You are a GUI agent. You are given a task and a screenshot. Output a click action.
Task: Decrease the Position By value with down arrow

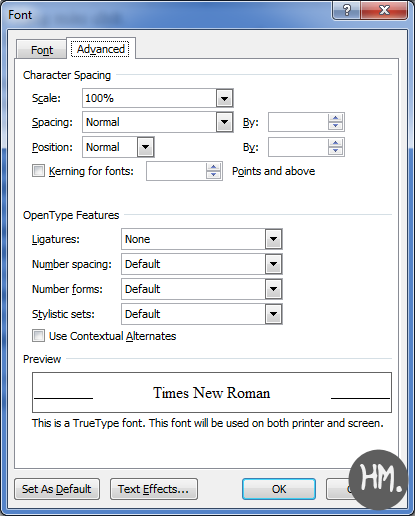tap(335, 151)
